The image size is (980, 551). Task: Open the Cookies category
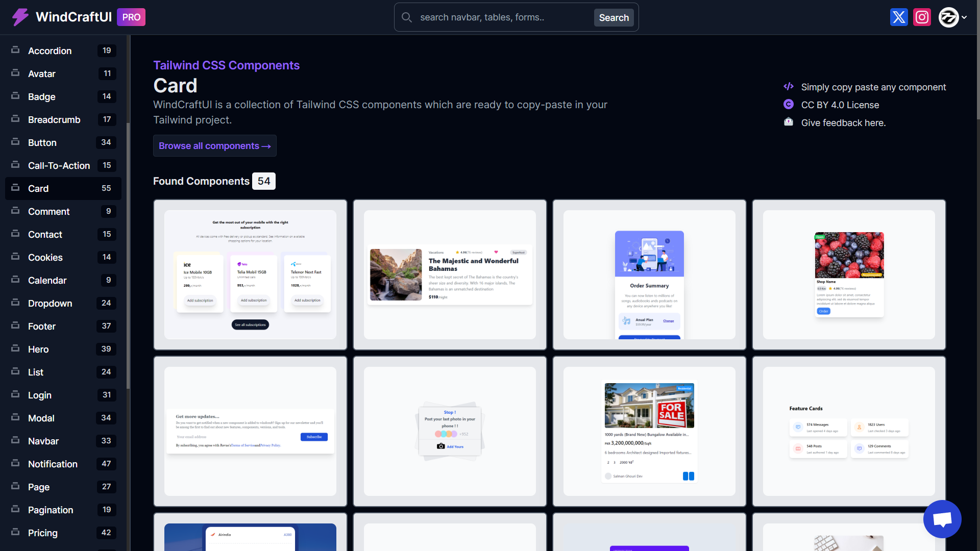coord(63,257)
